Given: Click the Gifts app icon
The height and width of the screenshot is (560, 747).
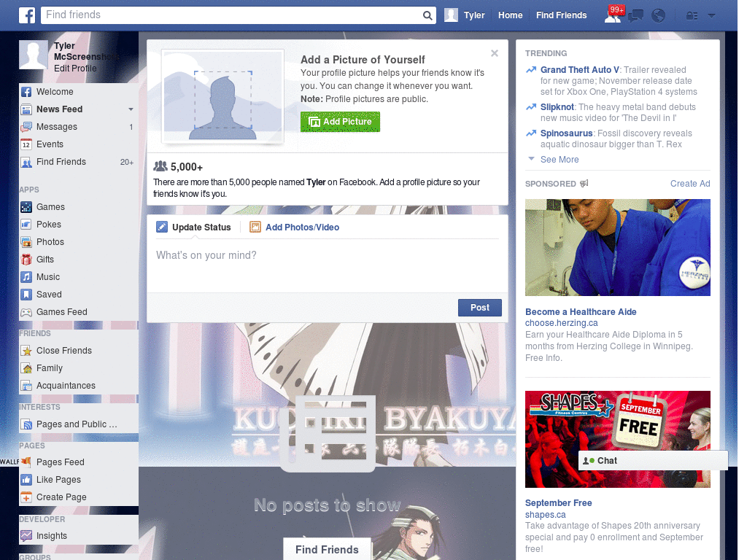Looking at the screenshot, I should point(27,260).
